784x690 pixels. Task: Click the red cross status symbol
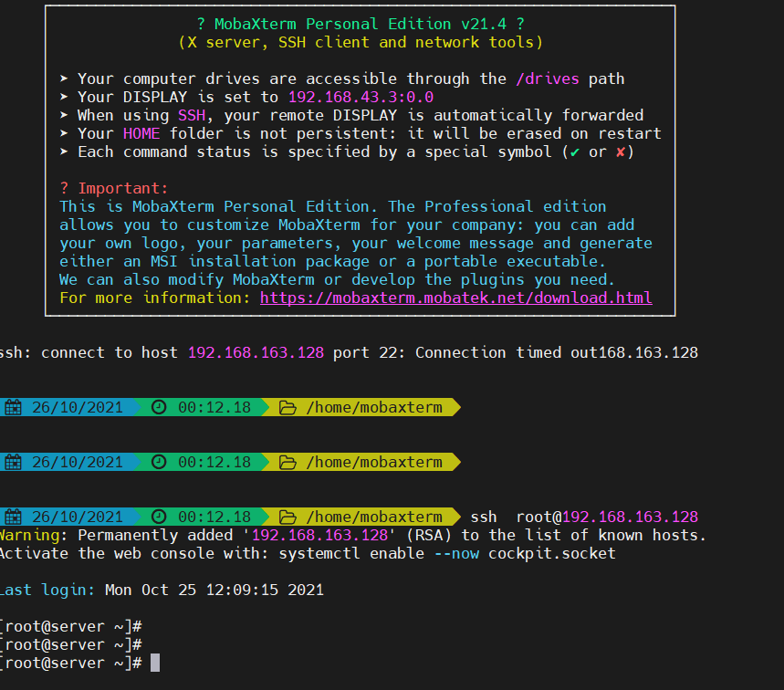(621, 152)
